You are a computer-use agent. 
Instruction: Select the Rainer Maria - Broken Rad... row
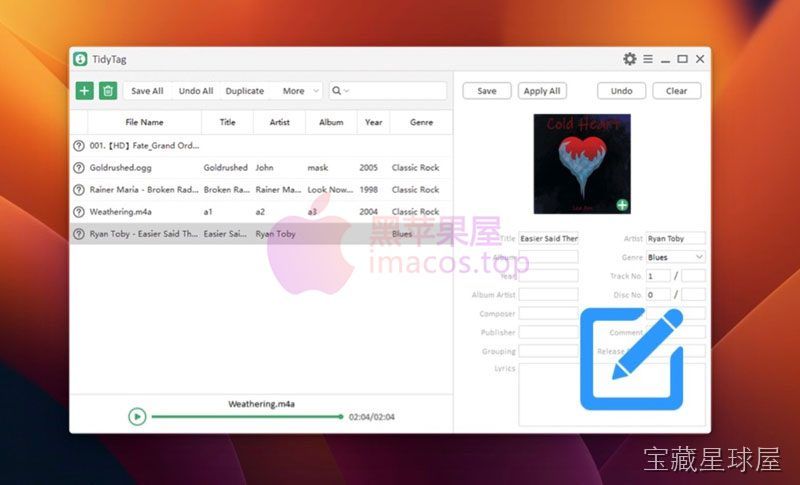point(261,190)
